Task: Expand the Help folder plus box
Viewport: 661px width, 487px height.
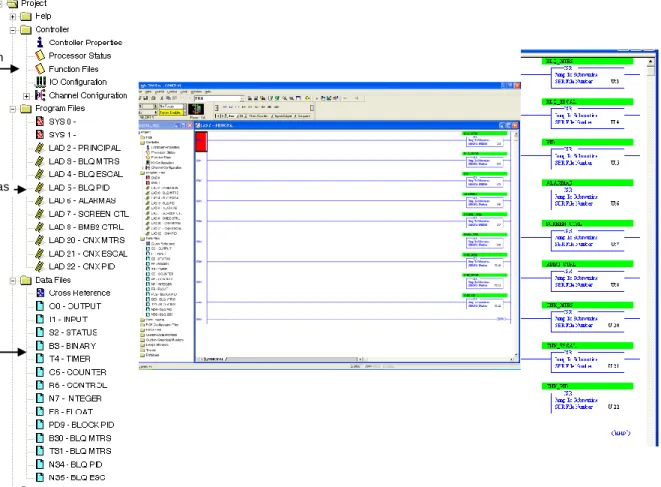Action: click(13, 17)
